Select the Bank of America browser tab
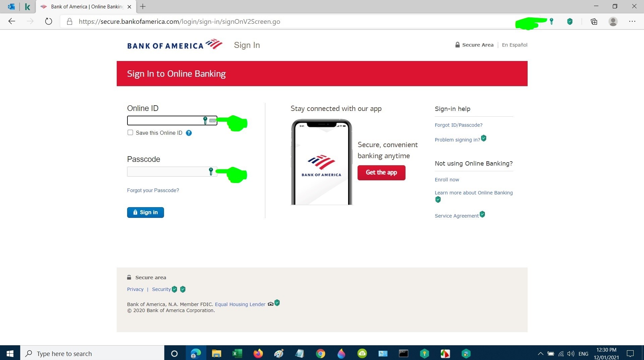Screen dimensions: 644x360 click(x=86, y=7)
